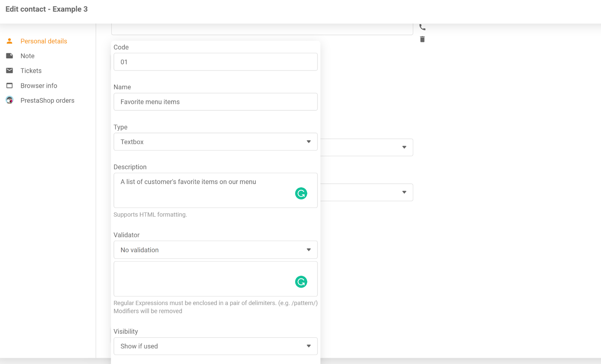Click the Name field with Favorite menu items
Screen dimensions: 601x364
point(215,102)
